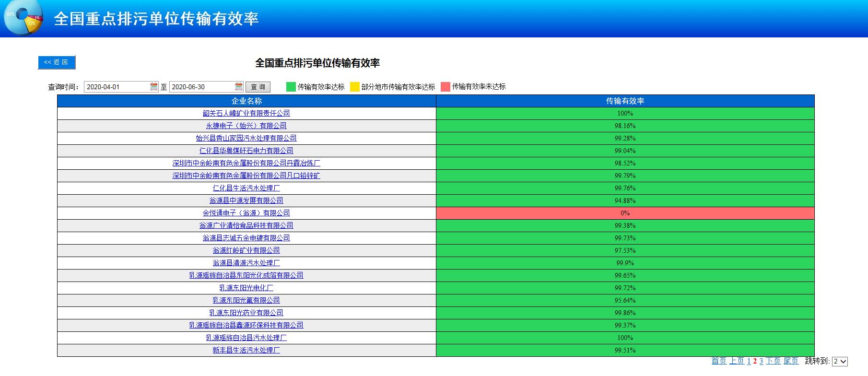Click the 97.53% efficiency cell
The width and height of the screenshot is (868, 376).
625,250
